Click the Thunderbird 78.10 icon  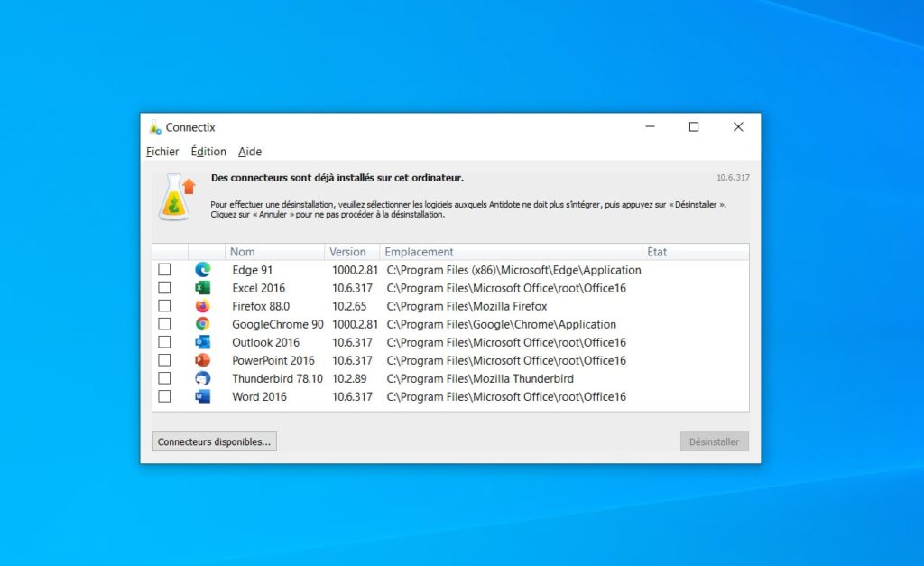203,378
